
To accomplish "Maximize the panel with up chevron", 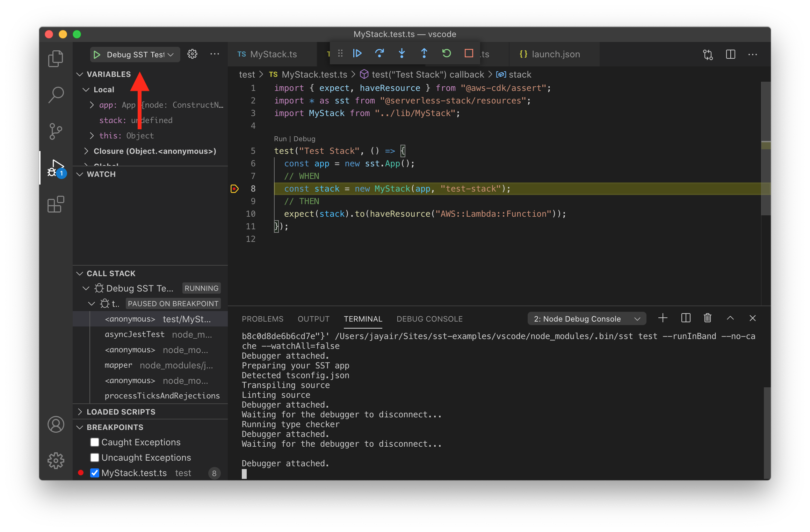I will click(730, 318).
